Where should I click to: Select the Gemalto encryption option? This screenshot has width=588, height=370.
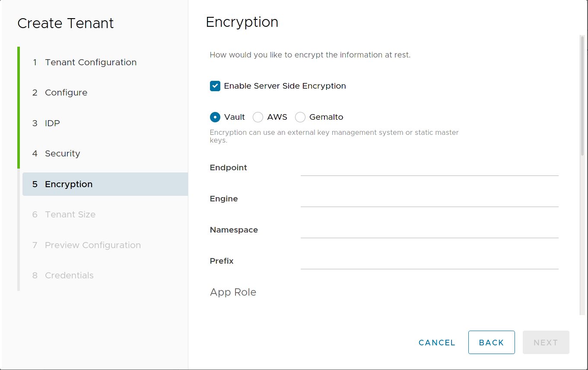pyautogui.click(x=300, y=117)
